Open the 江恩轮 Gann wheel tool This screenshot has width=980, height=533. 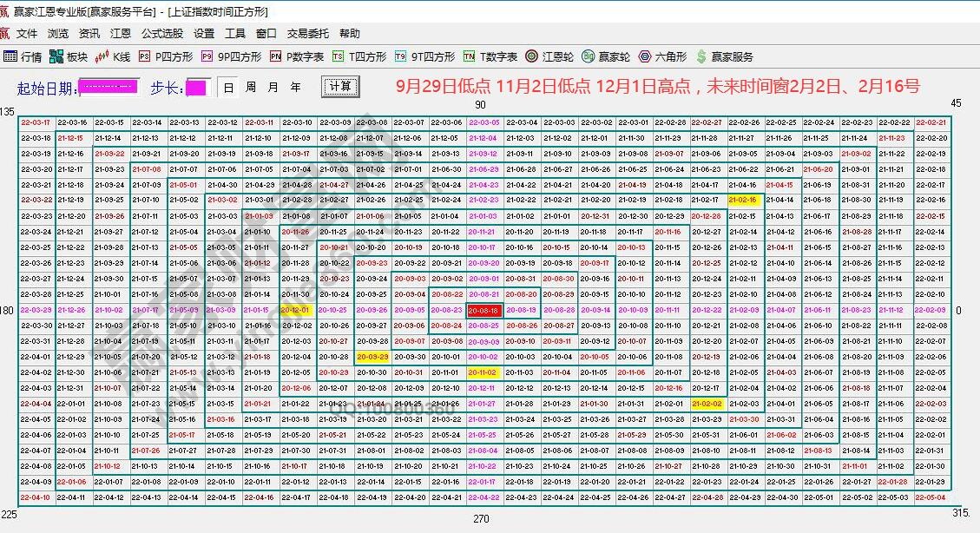pyautogui.click(x=549, y=56)
